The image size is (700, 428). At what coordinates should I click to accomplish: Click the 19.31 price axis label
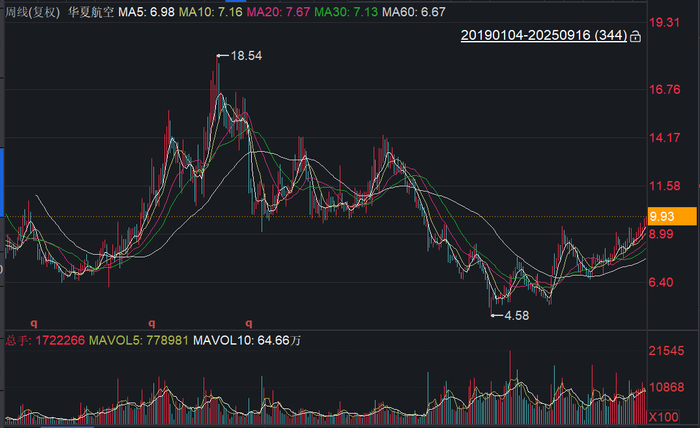[x=664, y=22]
